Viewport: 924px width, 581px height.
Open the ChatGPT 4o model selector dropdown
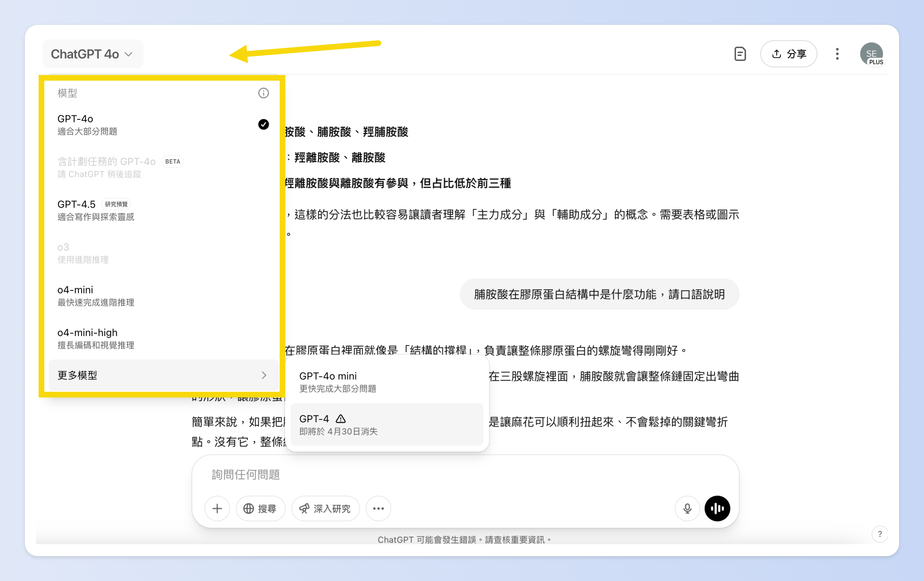click(92, 54)
